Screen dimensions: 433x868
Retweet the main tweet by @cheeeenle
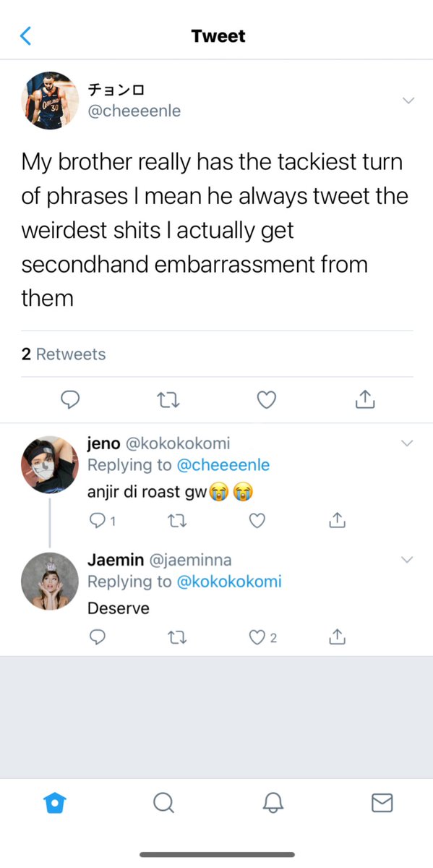coord(168,399)
